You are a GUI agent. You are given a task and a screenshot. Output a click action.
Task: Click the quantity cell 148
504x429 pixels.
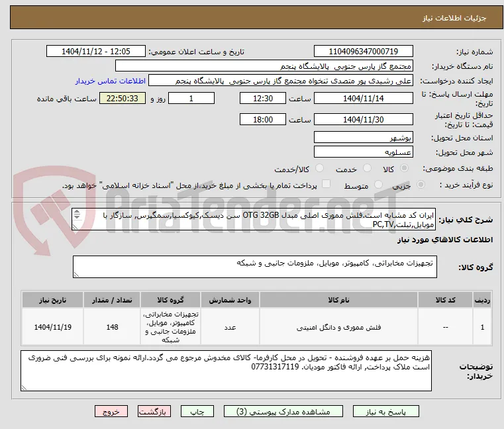[112, 327]
